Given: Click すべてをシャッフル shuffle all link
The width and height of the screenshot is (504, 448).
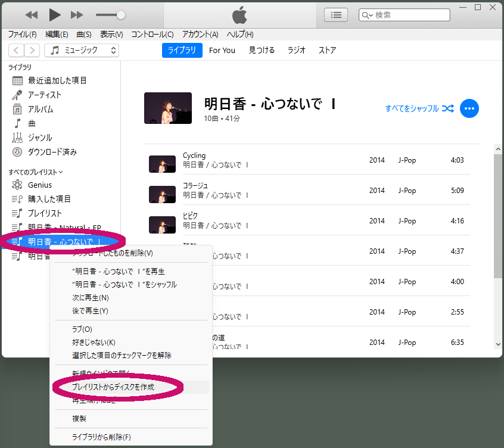Looking at the screenshot, I should click(419, 108).
